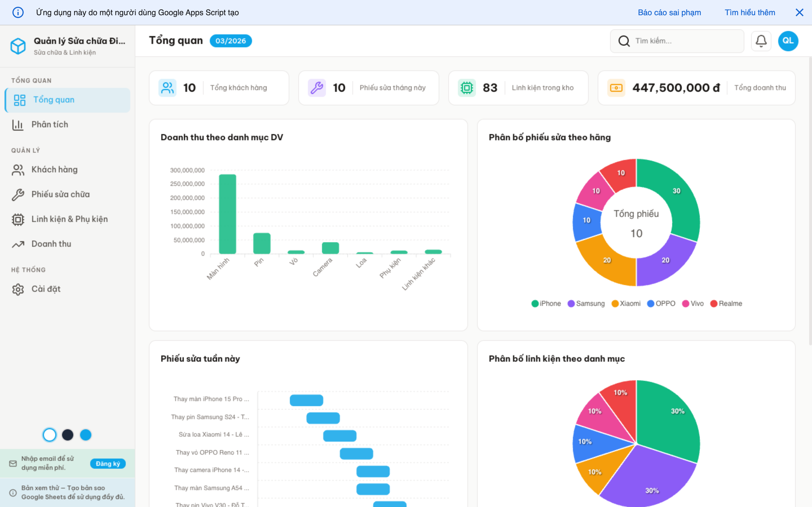This screenshot has height=507, width=812.
Task: Toggle Samsung legend in brand chart
Action: [x=586, y=303]
